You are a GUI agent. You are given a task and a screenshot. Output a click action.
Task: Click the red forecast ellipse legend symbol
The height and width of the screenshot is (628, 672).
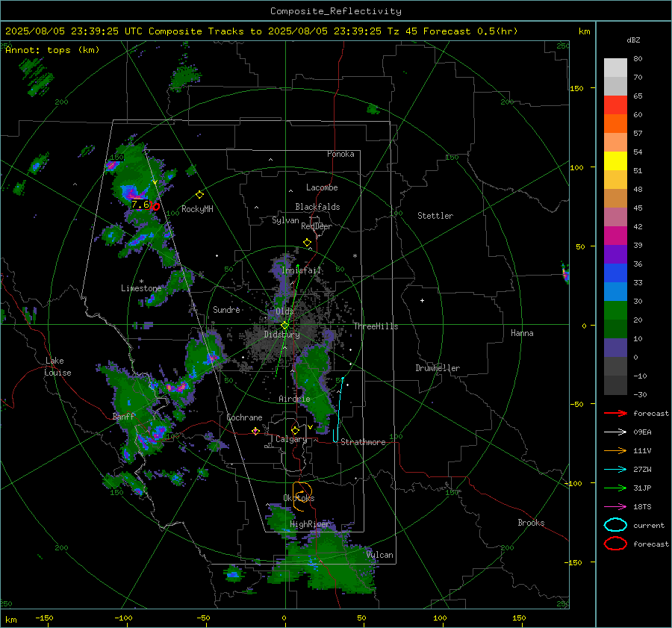pyautogui.click(x=615, y=544)
